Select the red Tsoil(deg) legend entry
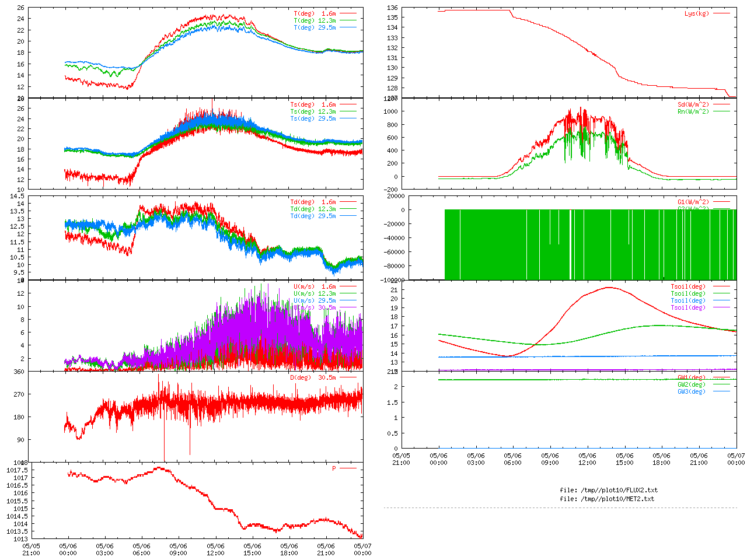The image size is (747, 560). pyautogui.click(x=687, y=286)
